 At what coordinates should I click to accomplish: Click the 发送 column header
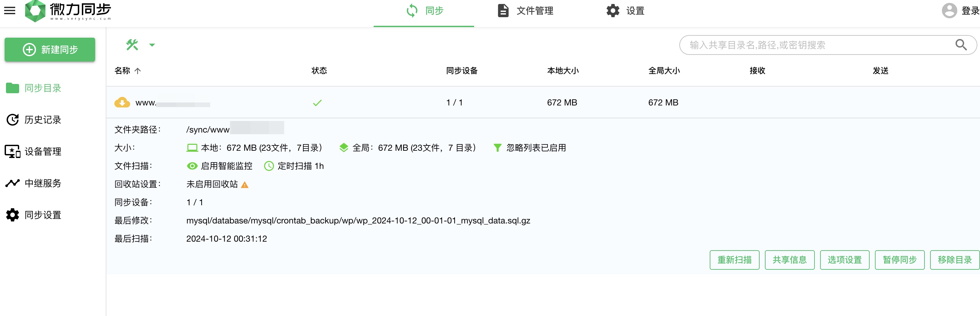click(x=880, y=71)
